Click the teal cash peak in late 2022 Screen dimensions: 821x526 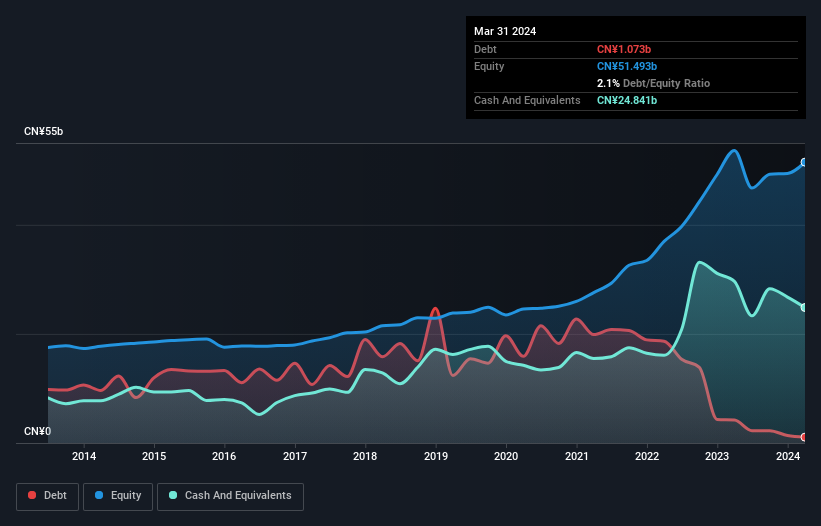pyautogui.click(x=700, y=263)
